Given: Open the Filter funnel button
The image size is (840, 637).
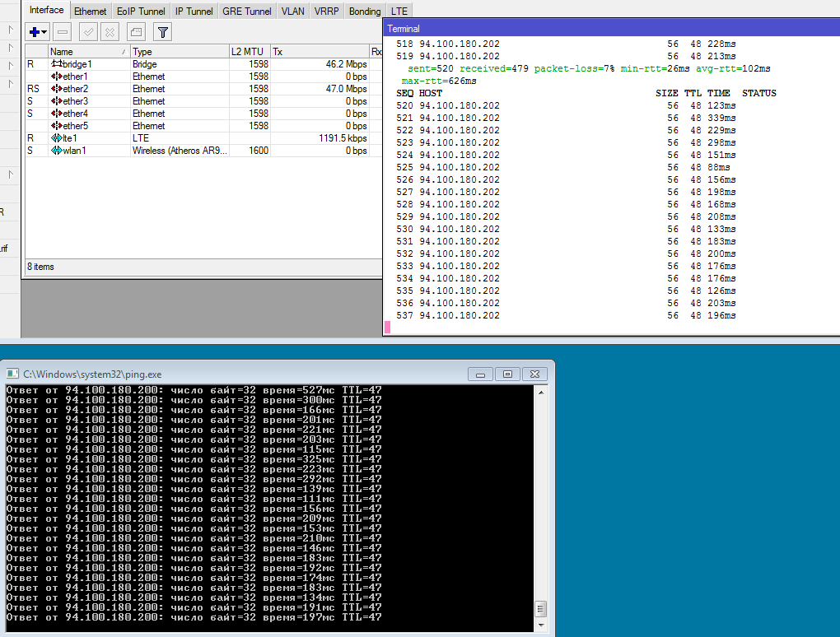Looking at the screenshot, I should click(163, 32).
